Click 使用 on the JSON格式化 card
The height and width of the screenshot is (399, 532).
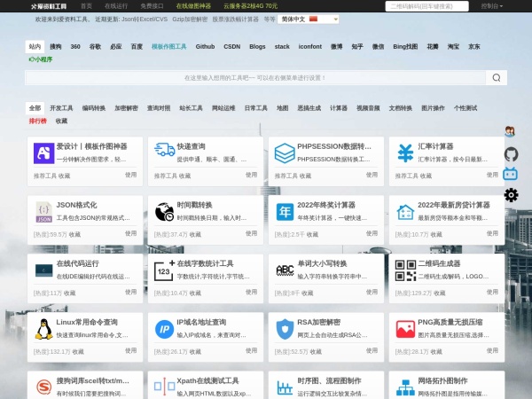[130, 234]
